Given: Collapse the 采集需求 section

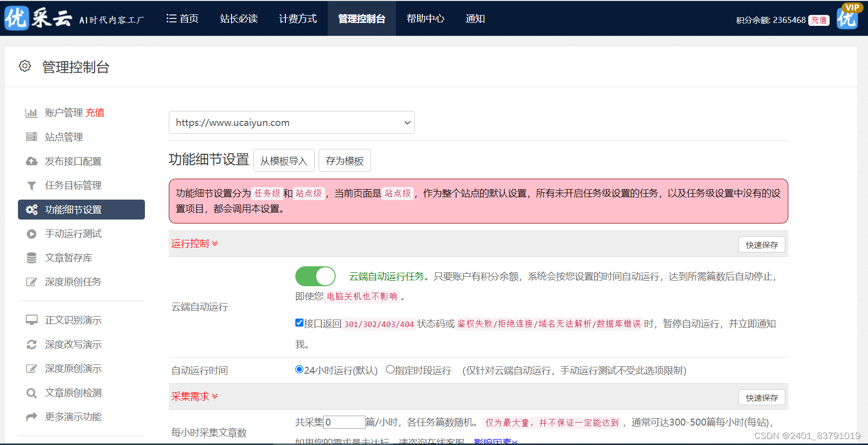Looking at the screenshot, I should [194, 396].
